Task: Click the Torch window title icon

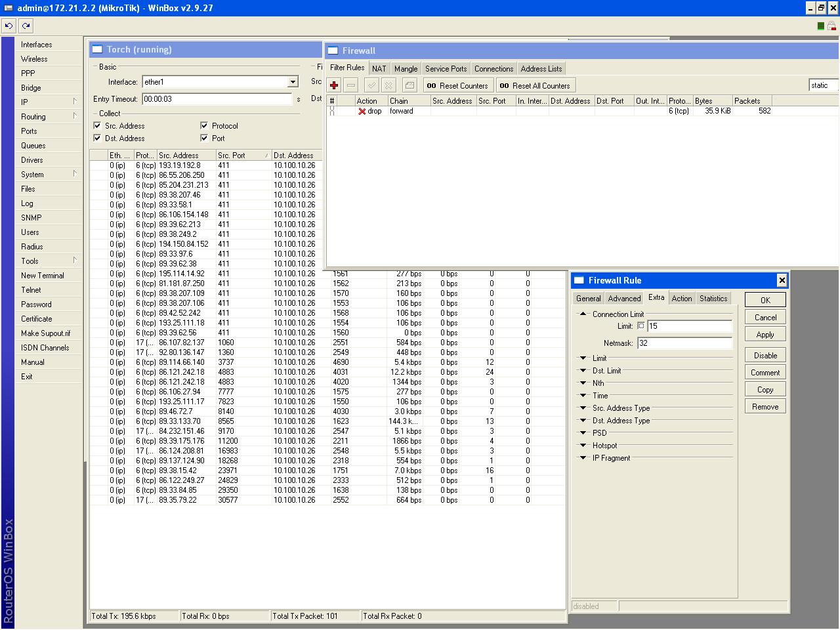Action: tap(97, 49)
